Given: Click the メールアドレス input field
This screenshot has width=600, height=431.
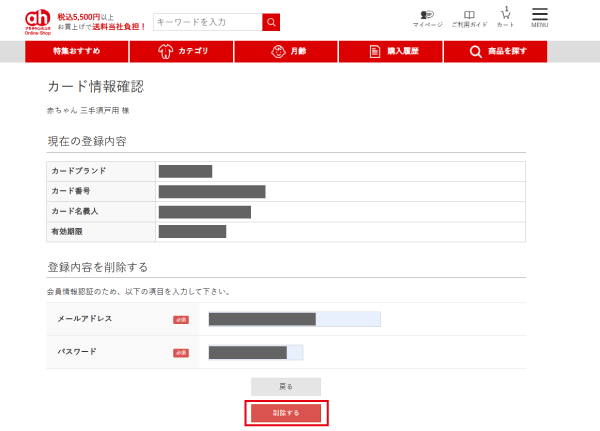Looking at the screenshot, I should coord(294,319).
